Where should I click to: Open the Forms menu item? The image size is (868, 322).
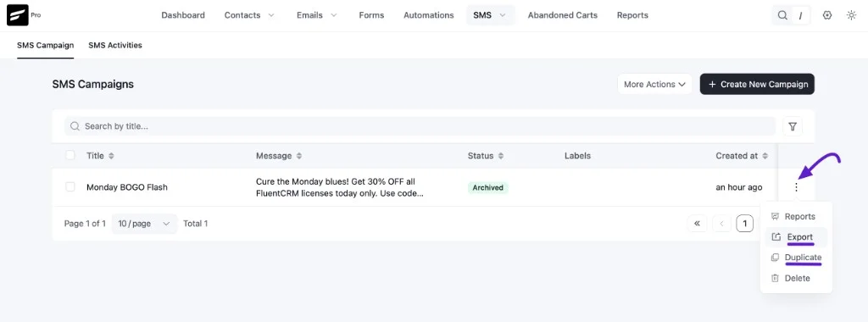click(371, 15)
